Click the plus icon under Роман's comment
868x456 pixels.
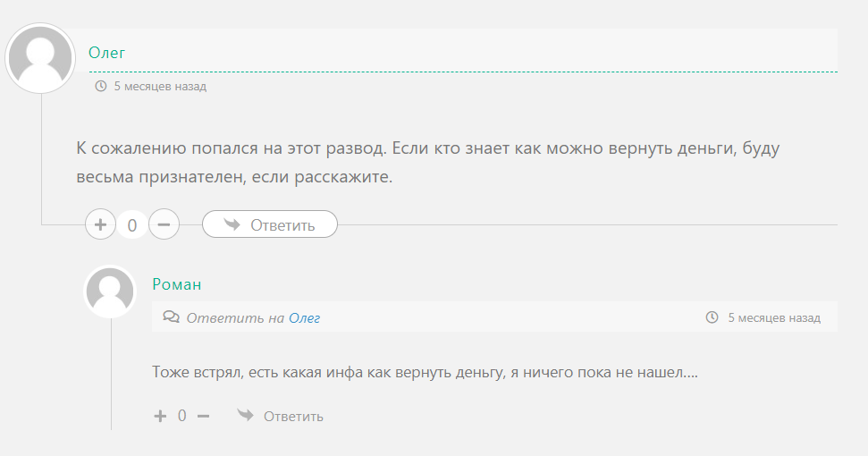pos(160,416)
